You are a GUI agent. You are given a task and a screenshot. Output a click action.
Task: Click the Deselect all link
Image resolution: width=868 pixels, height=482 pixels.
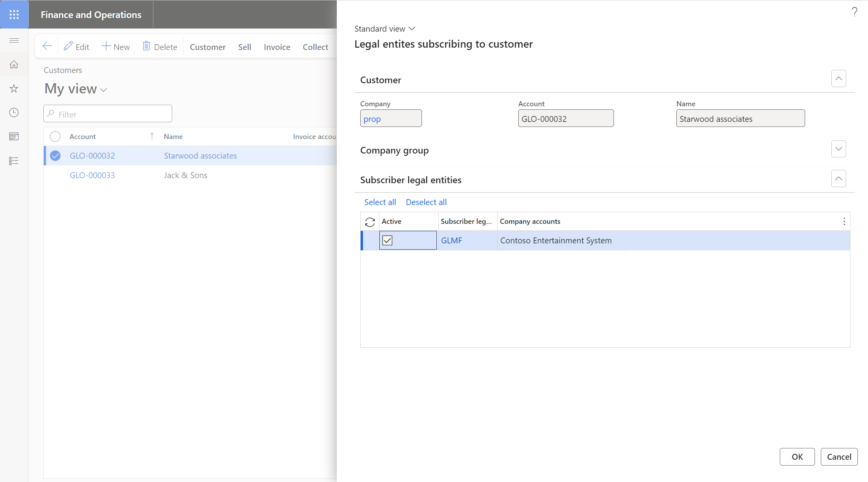426,202
